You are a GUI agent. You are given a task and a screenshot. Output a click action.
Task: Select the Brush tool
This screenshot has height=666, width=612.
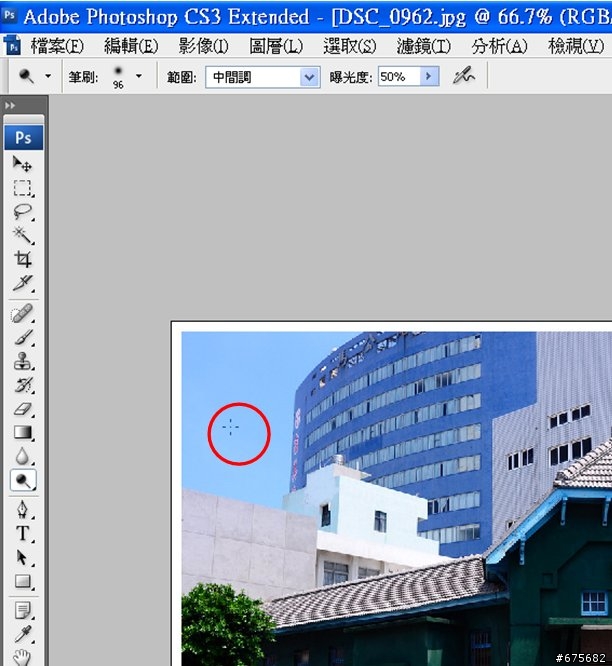(x=22, y=338)
